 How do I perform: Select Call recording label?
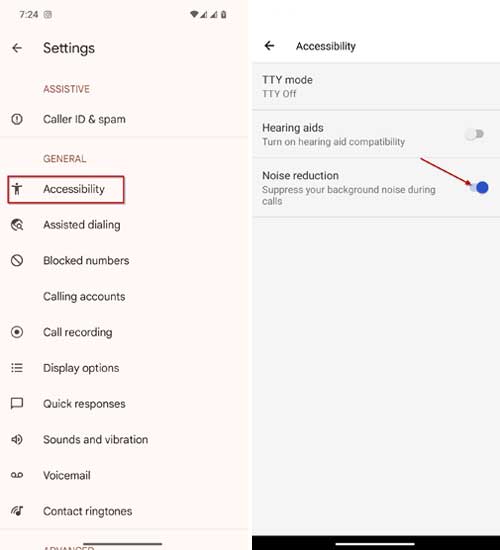click(78, 332)
